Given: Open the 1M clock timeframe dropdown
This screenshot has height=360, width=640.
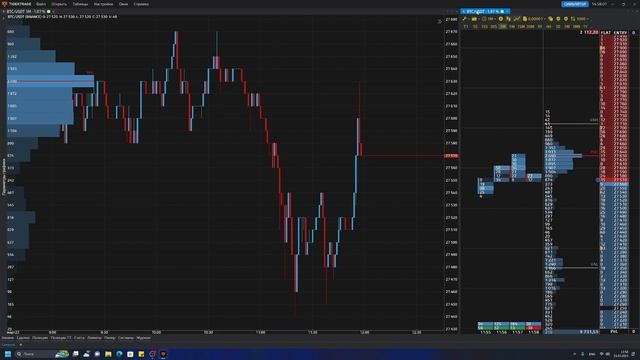Looking at the screenshot, I should coord(489,19).
